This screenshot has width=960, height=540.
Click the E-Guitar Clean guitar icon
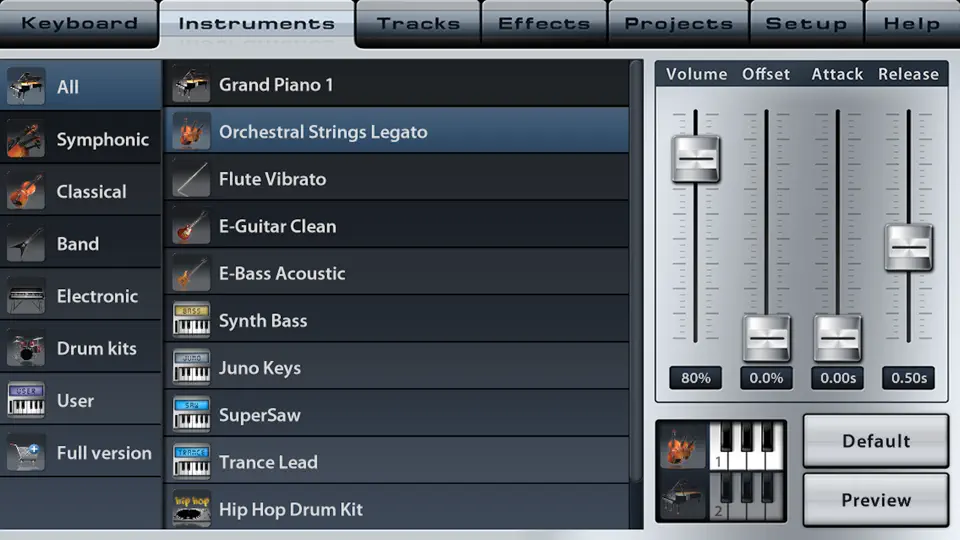[x=191, y=226]
